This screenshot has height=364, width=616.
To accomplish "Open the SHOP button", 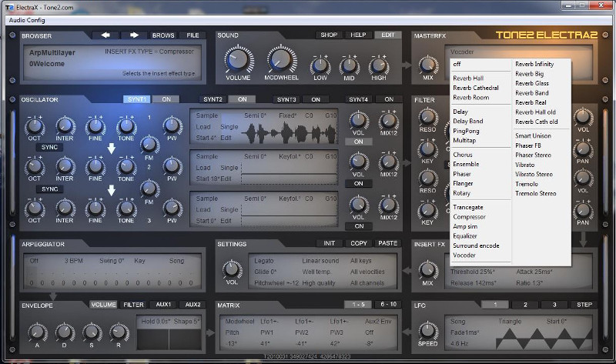I will pyautogui.click(x=329, y=35).
